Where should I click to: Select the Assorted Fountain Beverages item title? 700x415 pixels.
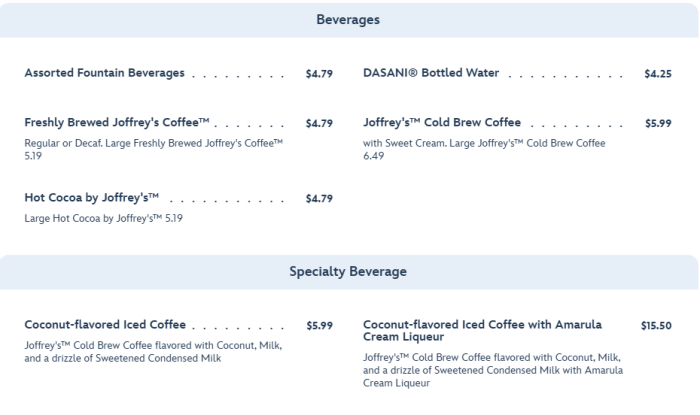105,73
